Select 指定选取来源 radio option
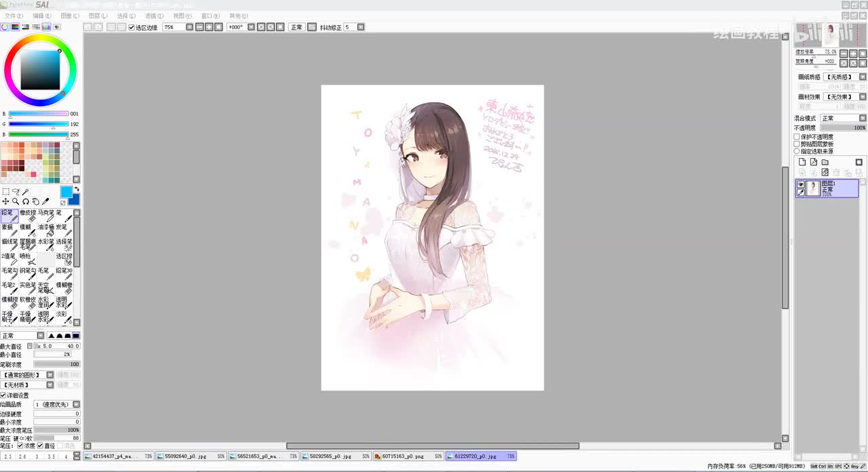The width and height of the screenshot is (868, 472). (797, 151)
